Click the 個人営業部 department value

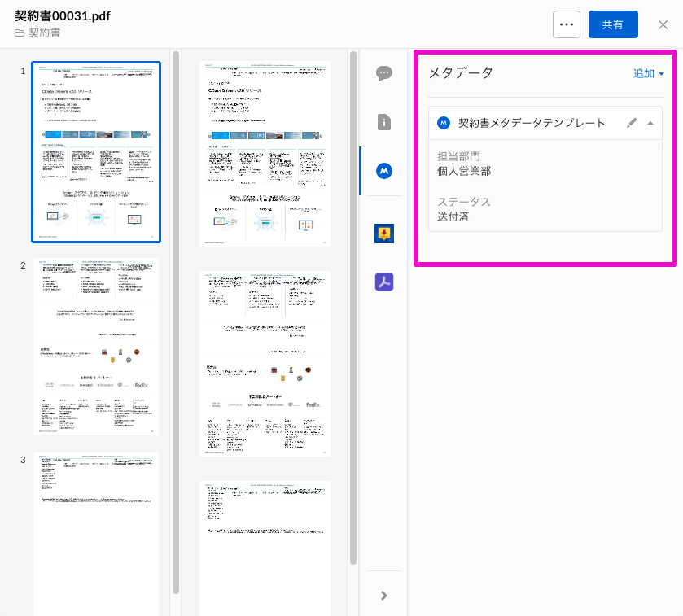464,171
